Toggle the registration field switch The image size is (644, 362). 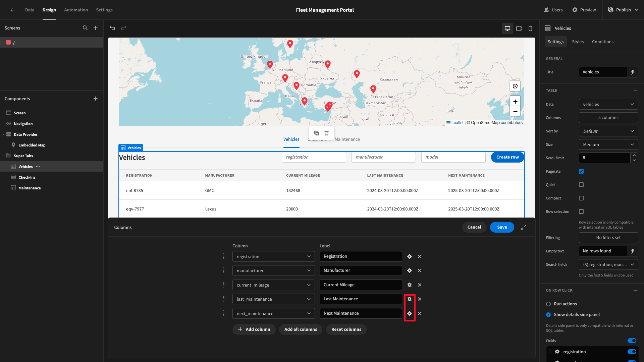click(632, 352)
